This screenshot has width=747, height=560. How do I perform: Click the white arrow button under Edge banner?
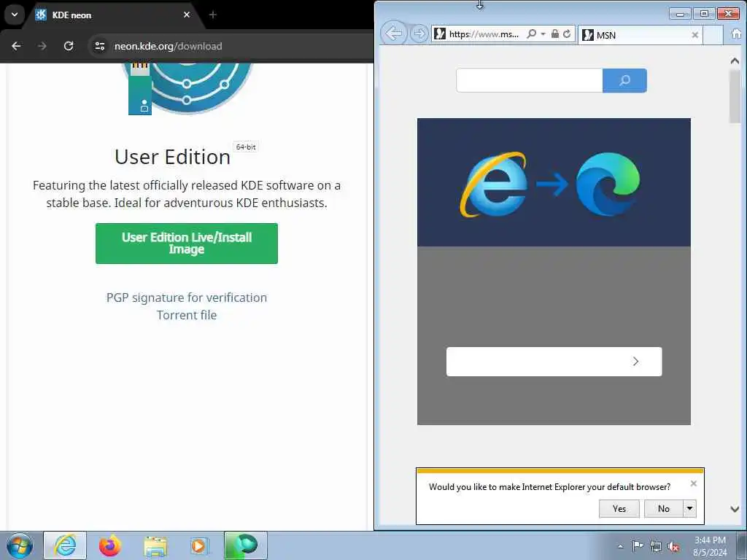pos(554,362)
